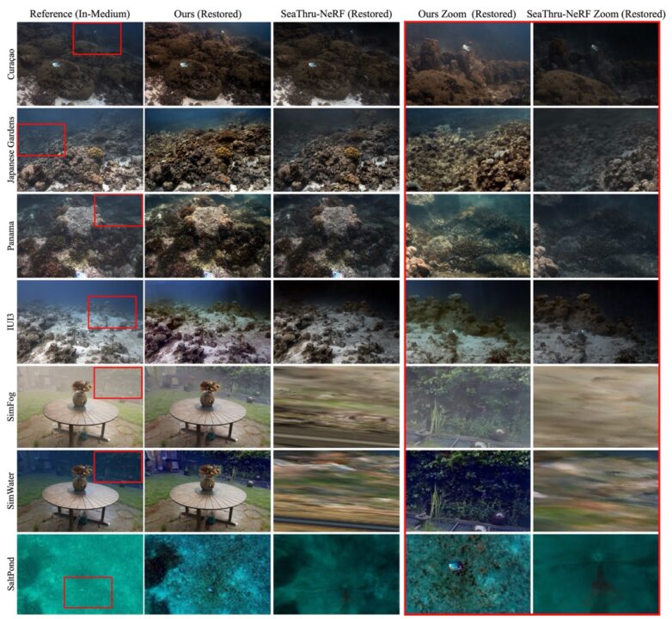Select the SimWater Ours Restored image

pyautogui.click(x=207, y=491)
